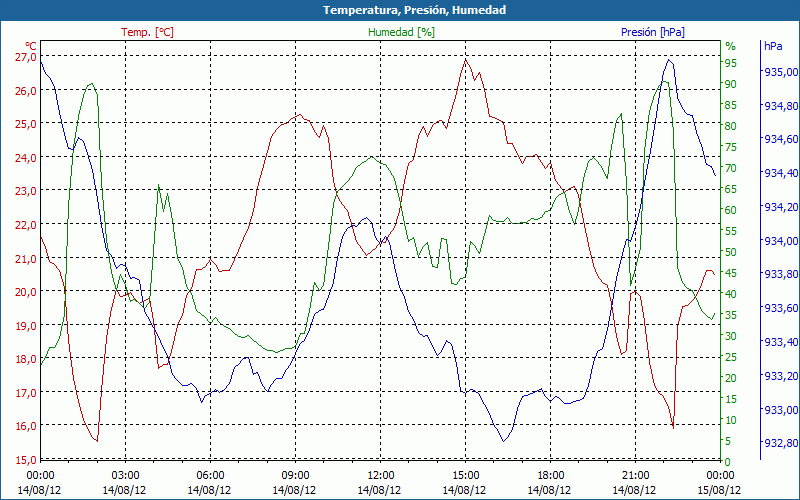Click the chart title 'Temperatura, Presión, Humedad'
800x500 pixels.
pyautogui.click(x=414, y=10)
